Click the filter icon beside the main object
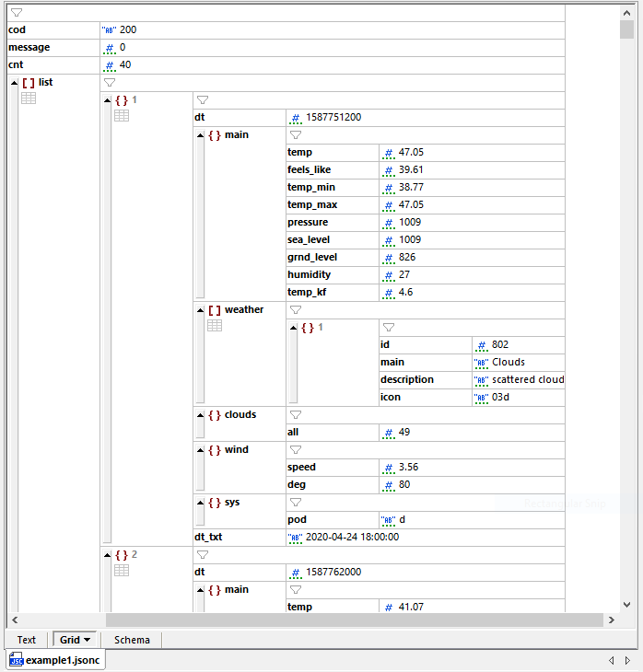 tap(296, 135)
